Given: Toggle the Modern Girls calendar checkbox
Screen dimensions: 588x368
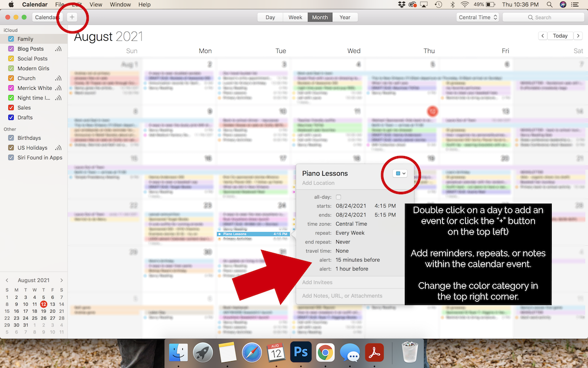Looking at the screenshot, I should (11, 69).
